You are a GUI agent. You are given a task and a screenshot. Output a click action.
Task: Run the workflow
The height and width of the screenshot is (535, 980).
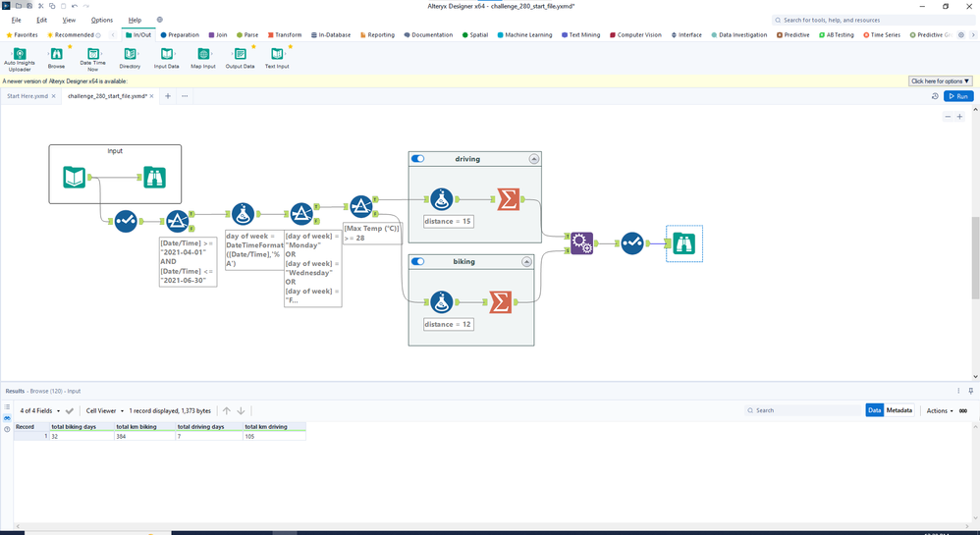coord(958,96)
